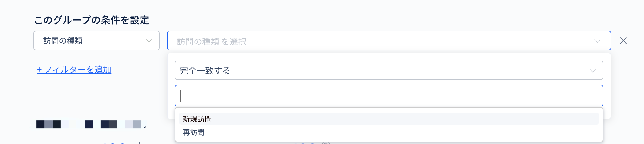The image size is (644, 144).
Task: Expand the 完全一致する match condition dropdown
Action: click(x=388, y=70)
